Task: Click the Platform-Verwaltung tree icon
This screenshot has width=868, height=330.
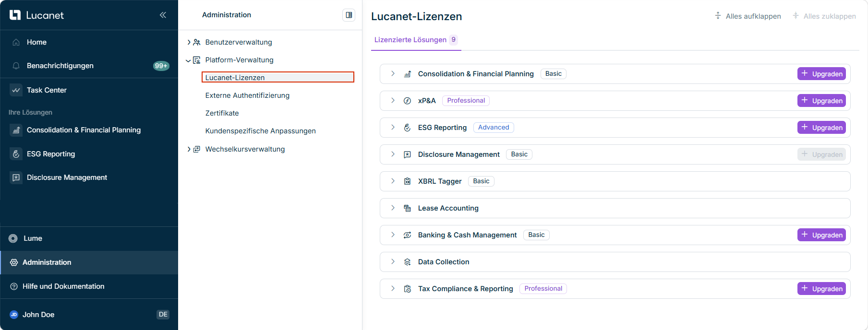Action: (197, 60)
